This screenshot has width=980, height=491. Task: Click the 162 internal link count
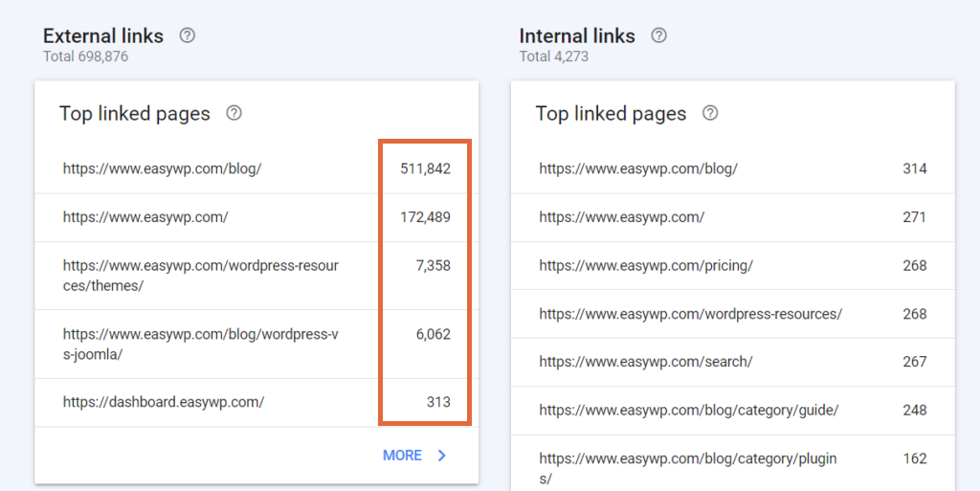pos(915,458)
